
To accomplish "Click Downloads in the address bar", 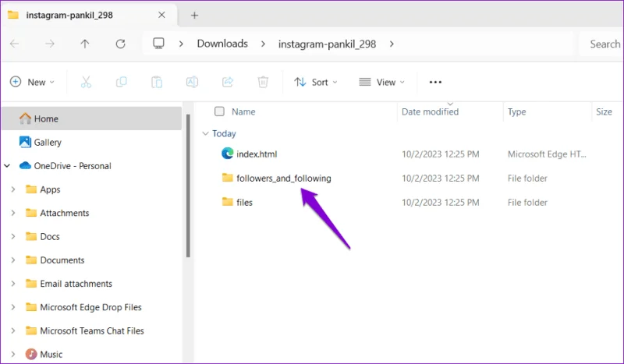I will pos(222,44).
